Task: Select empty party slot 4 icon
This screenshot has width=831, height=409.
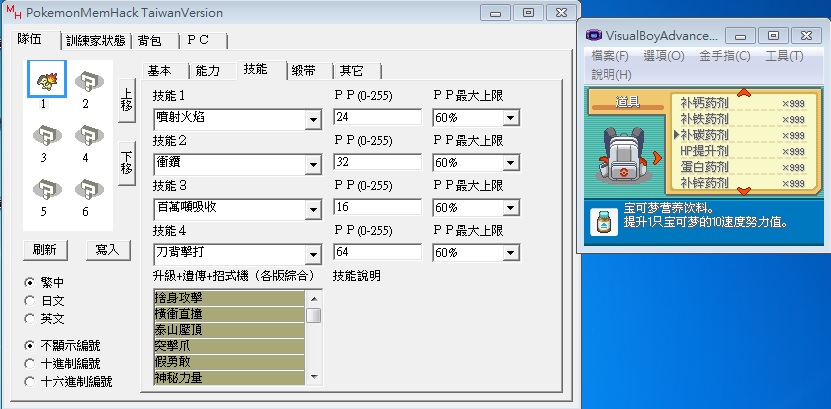Action: [x=89, y=135]
